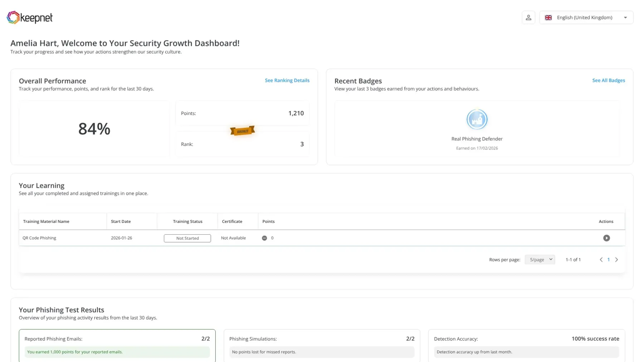This screenshot has height=362, width=644.
Task: Click the Not Available certificate cell
Action: coord(233,238)
